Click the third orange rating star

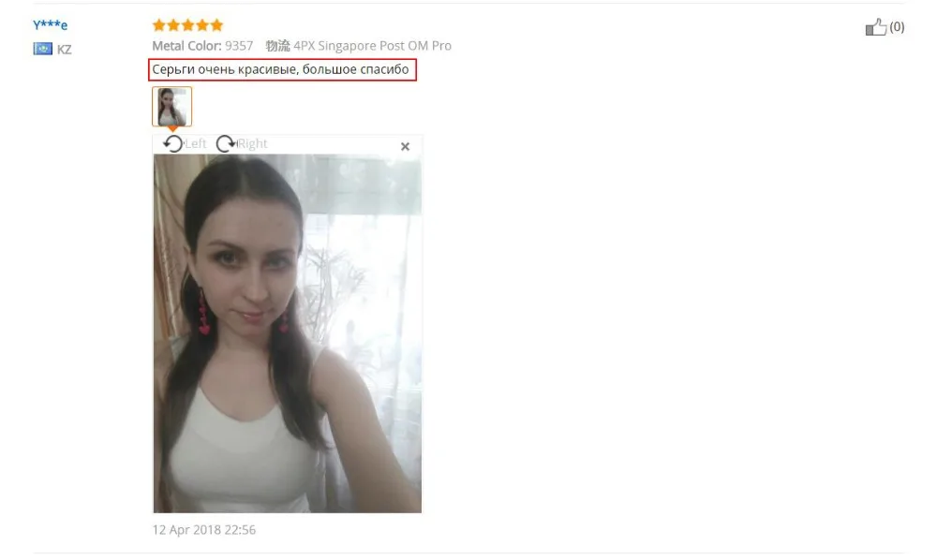(187, 25)
